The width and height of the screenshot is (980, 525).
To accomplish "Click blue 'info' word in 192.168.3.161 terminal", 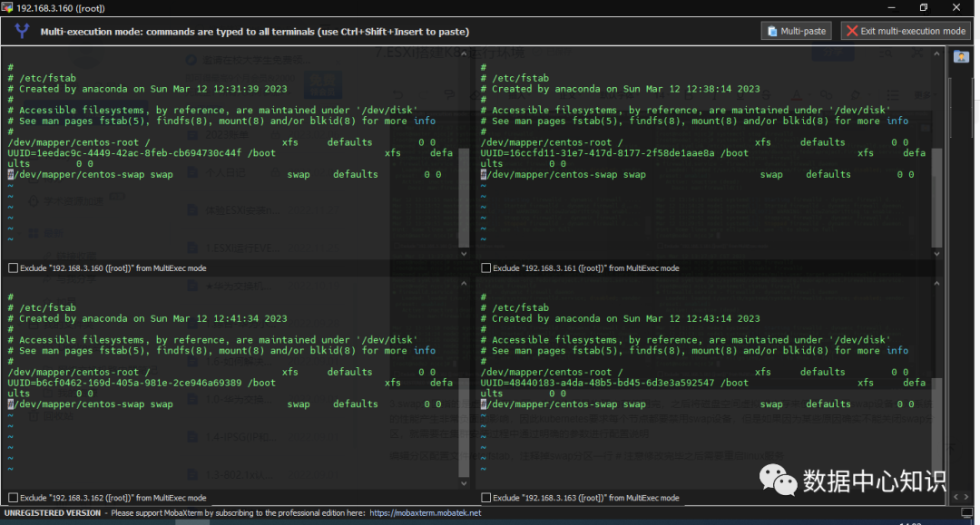I will tap(897, 122).
